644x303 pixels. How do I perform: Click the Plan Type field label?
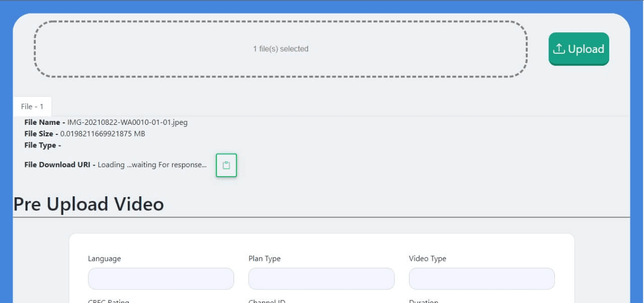pyautogui.click(x=264, y=258)
